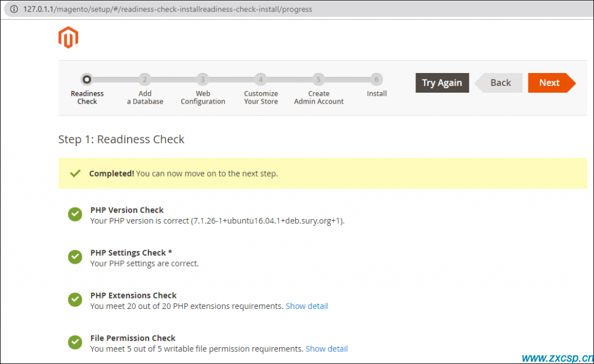Click the PHP Settings Check green checkmark

coord(75,257)
